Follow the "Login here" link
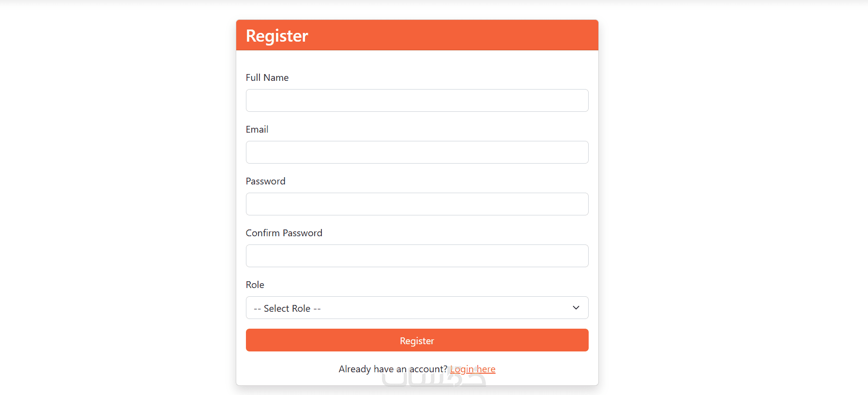The image size is (868, 395). (472, 369)
